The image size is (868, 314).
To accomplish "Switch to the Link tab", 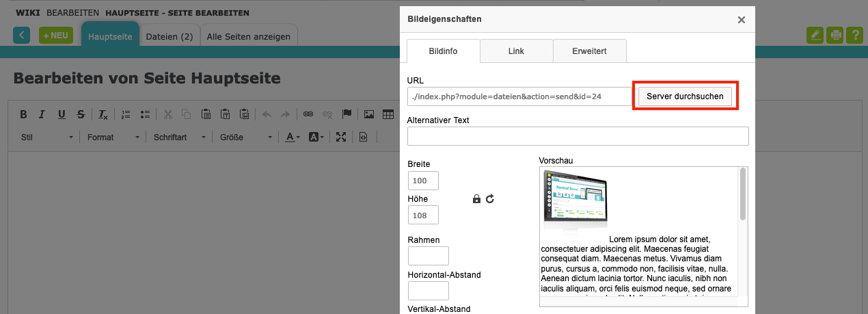I will point(516,51).
